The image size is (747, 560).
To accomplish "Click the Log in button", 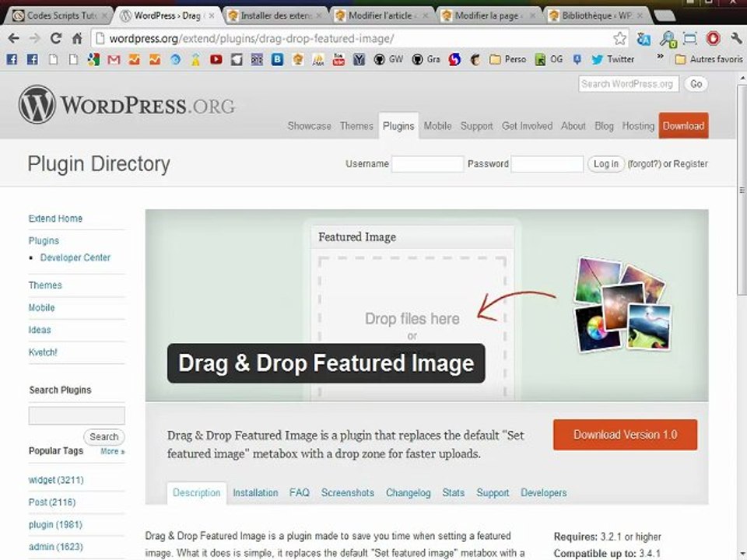I will 605,164.
